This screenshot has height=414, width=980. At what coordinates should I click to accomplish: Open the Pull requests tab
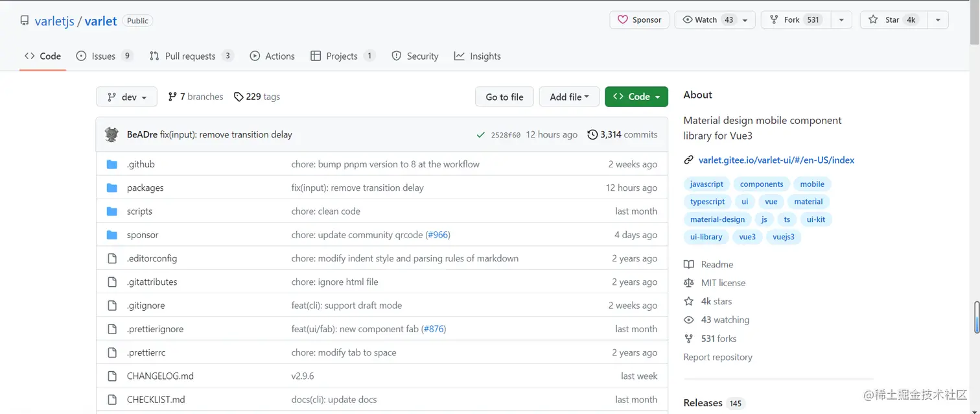[191, 56]
